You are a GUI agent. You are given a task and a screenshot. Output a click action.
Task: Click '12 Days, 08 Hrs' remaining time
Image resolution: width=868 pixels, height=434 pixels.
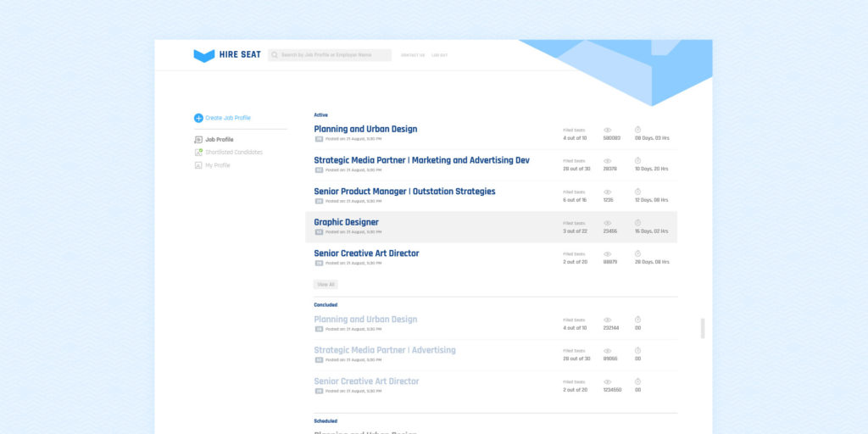[652, 200]
